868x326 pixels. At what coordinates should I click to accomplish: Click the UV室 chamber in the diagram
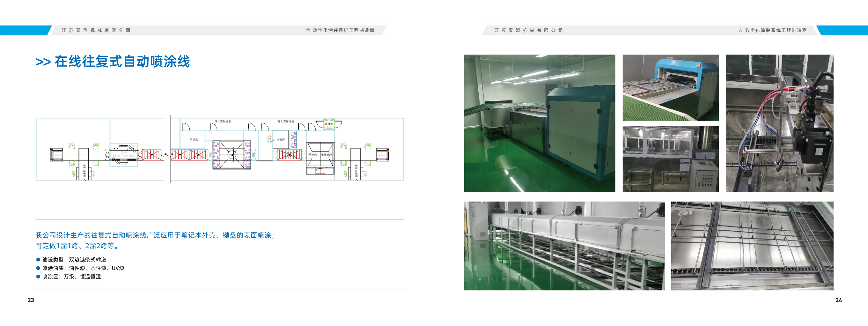pyautogui.click(x=124, y=154)
